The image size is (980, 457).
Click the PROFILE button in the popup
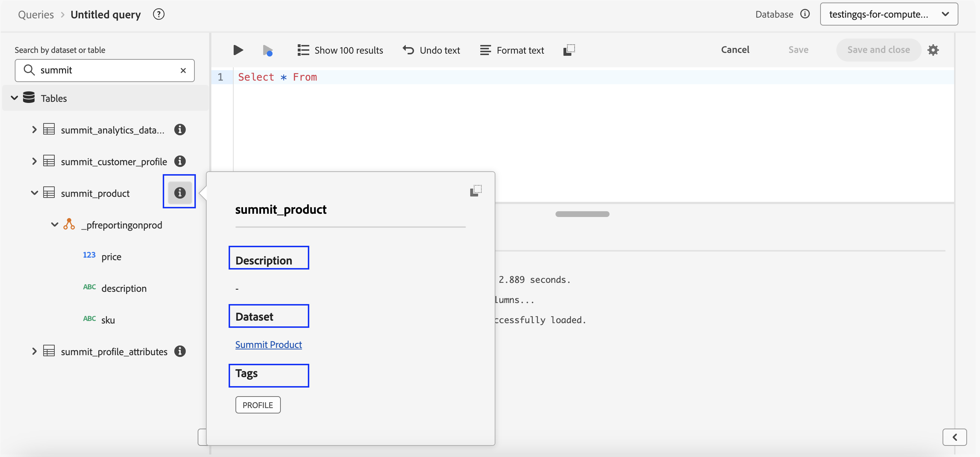pos(257,404)
